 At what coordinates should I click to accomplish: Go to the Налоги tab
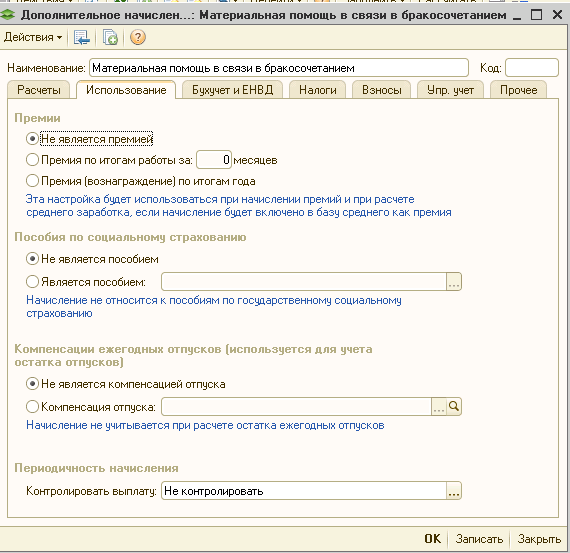pyautogui.click(x=317, y=90)
